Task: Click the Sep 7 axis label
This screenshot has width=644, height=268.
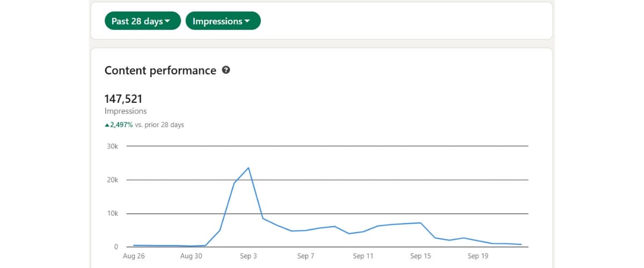Action: coord(305,256)
